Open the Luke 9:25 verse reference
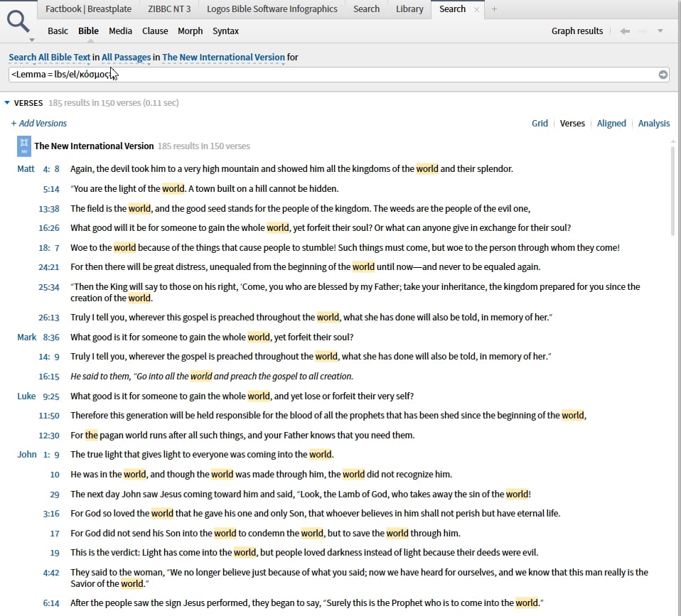This screenshot has width=681, height=616. 38,396
